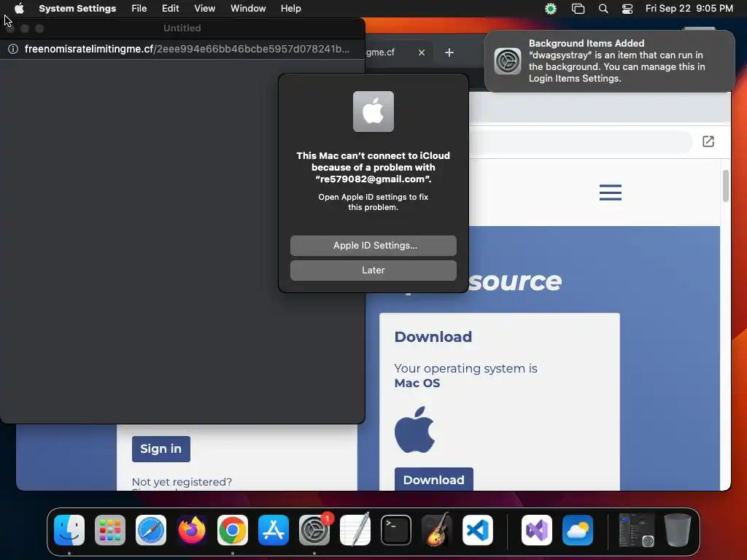The width and height of the screenshot is (747, 560).
Task: Open the File menu
Action: [139, 9]
